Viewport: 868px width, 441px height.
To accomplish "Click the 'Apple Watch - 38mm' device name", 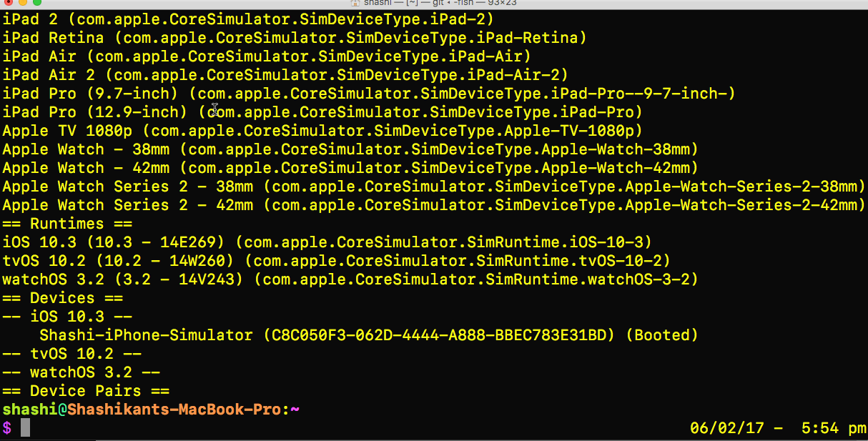I will pos(87,149).
